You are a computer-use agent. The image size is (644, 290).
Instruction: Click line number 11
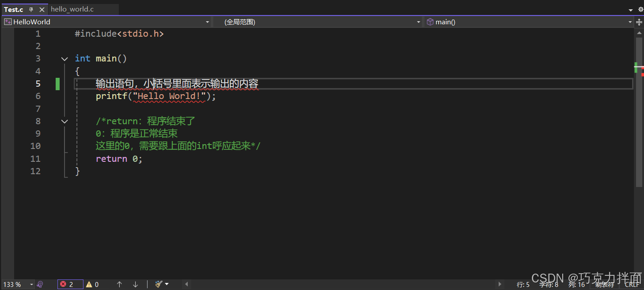35,159
